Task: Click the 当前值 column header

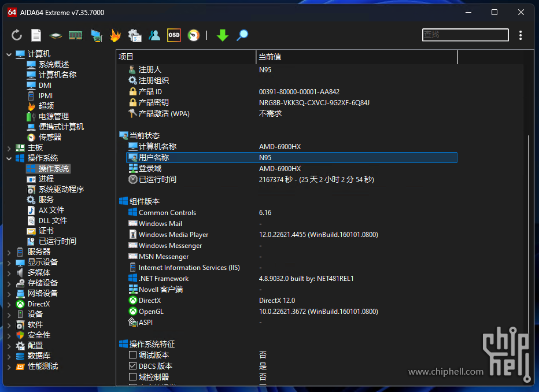Action: pos(357,57)
